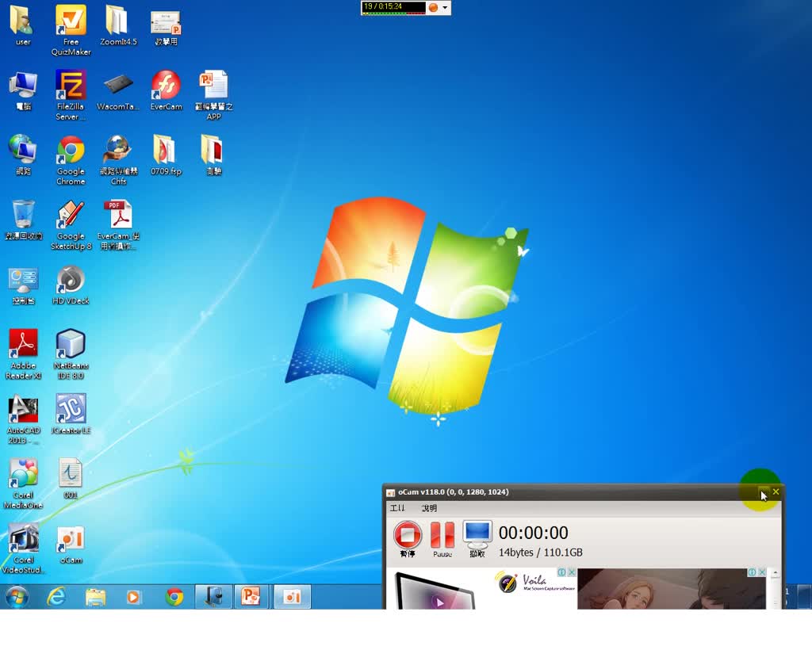812x650 pixels.
Task: Select the Chfs web server icon
Action: pos(118,159)
